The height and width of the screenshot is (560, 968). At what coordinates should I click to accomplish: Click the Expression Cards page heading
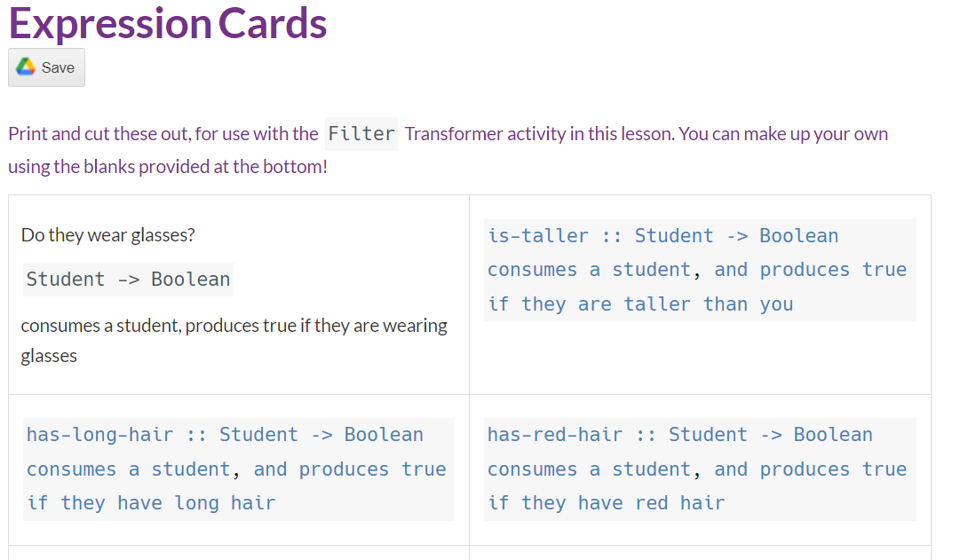tap(167, 24)
